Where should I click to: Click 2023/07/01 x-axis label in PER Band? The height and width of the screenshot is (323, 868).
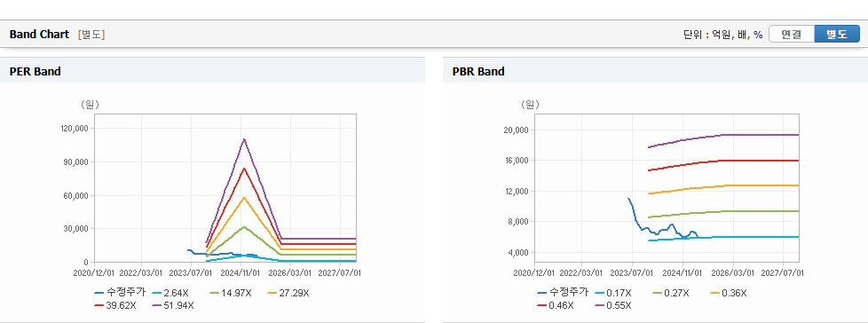pos(192,272)
